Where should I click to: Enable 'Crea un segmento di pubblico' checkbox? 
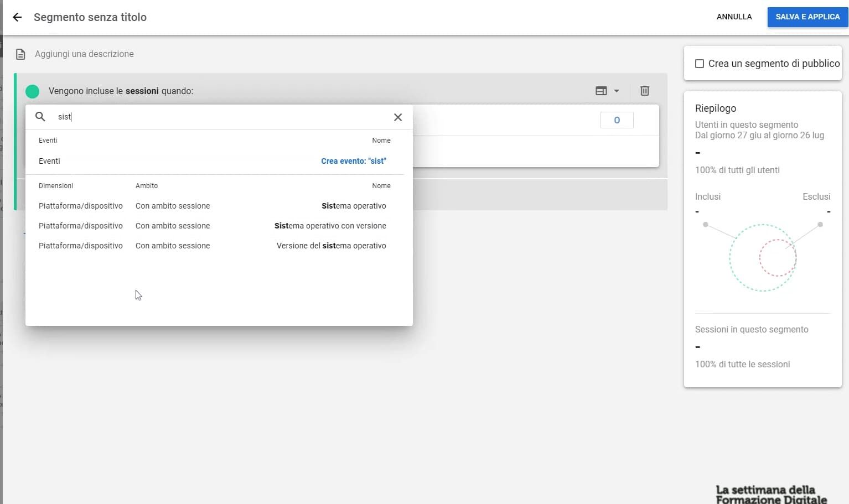700,64
